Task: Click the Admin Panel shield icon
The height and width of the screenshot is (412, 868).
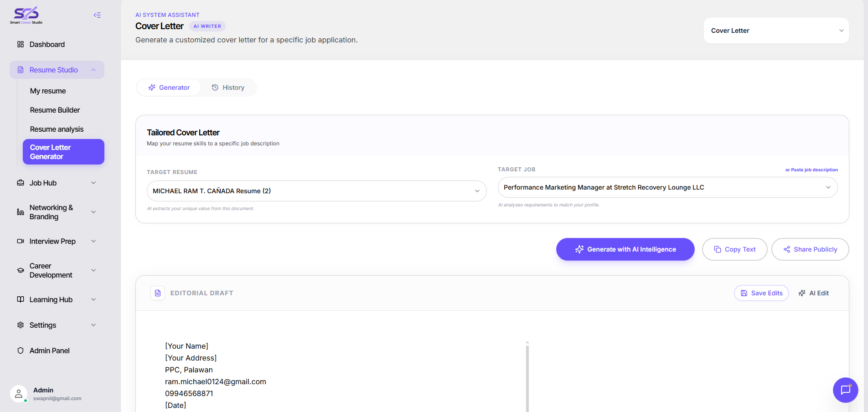Action: click(21, 350)
